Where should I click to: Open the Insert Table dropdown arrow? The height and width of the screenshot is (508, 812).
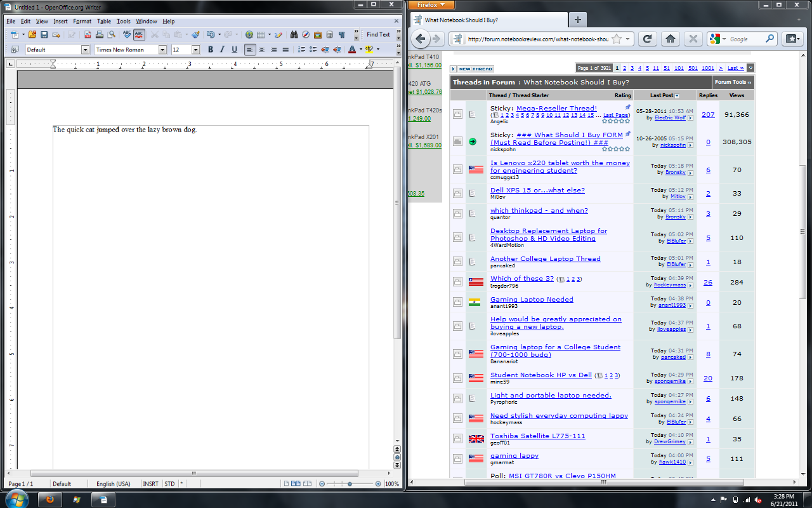[270, 35]
